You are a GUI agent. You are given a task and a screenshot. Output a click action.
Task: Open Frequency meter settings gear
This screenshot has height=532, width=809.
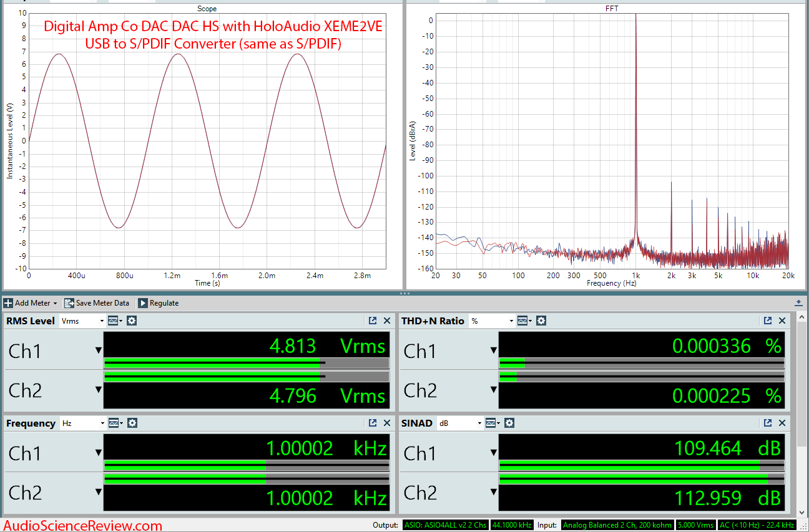[132, 423]
